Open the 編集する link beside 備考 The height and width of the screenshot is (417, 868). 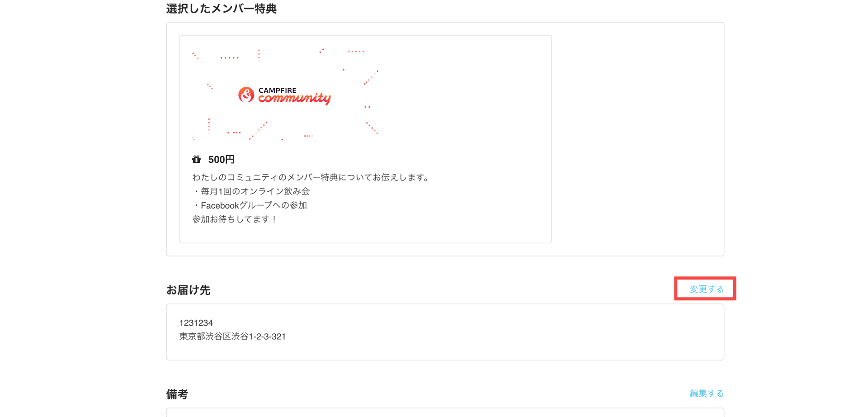[x=707, y=393]
